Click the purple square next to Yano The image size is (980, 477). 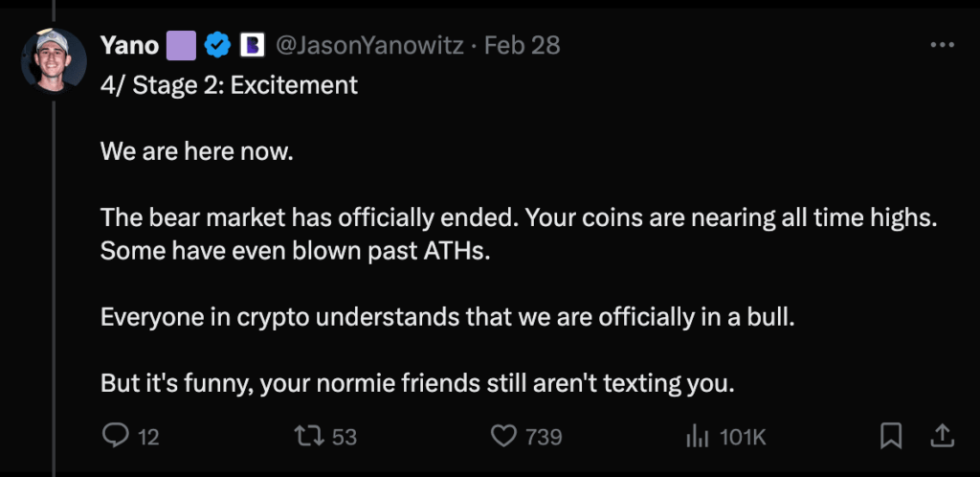[182, 45]
